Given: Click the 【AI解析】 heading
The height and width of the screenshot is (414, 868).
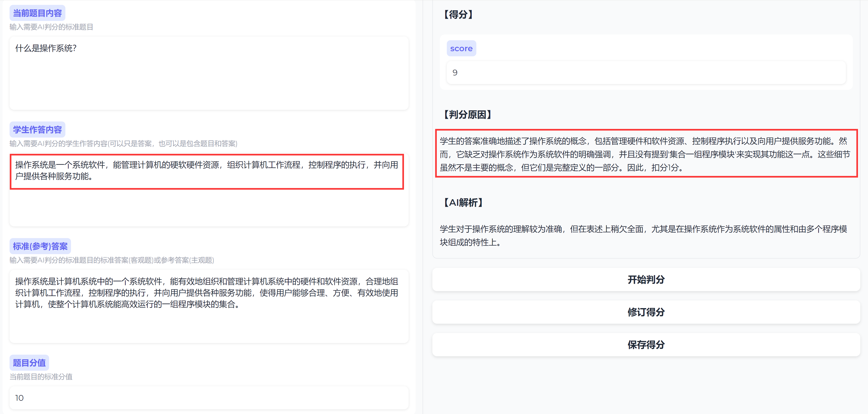Looking at the screenshot, I should [463, 202].
